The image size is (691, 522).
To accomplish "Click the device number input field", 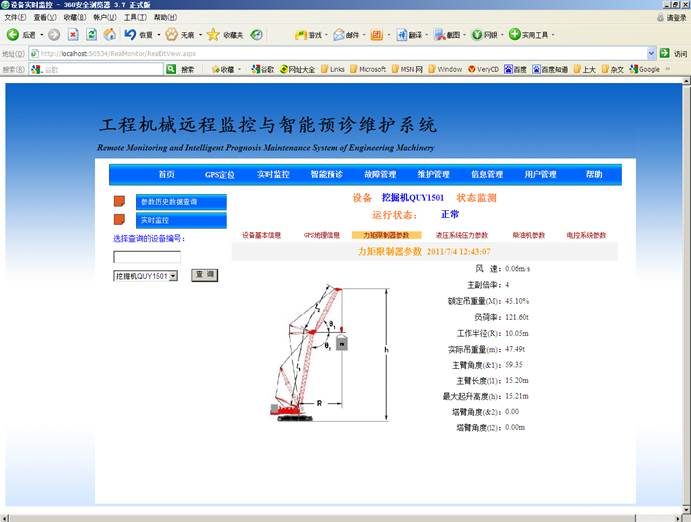I will point(147,256).
